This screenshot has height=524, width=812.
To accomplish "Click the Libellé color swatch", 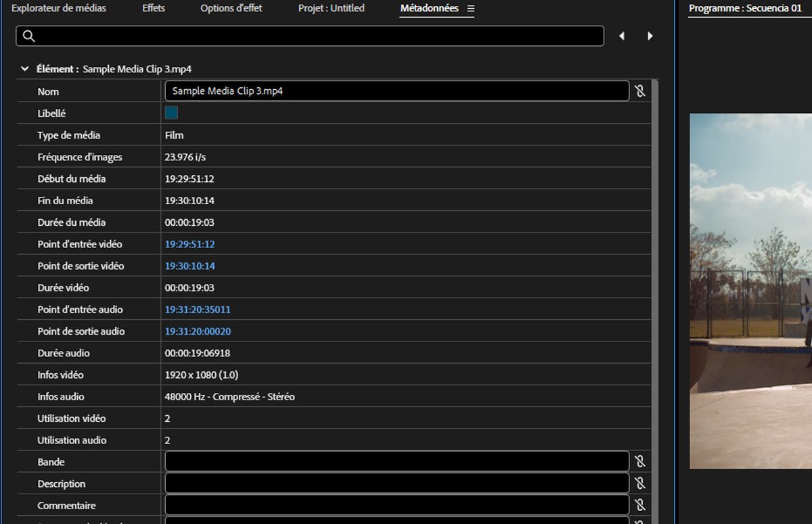I will (x=171, y=113).
